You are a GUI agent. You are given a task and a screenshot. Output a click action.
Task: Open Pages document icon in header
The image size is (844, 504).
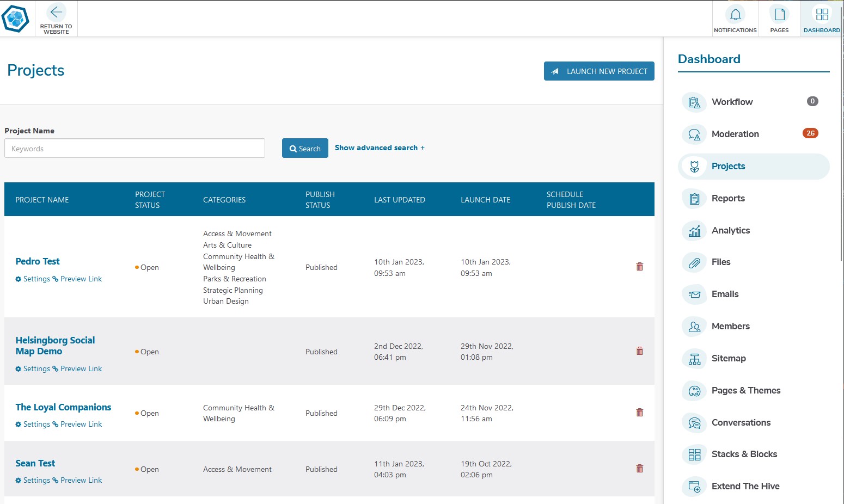779,14
